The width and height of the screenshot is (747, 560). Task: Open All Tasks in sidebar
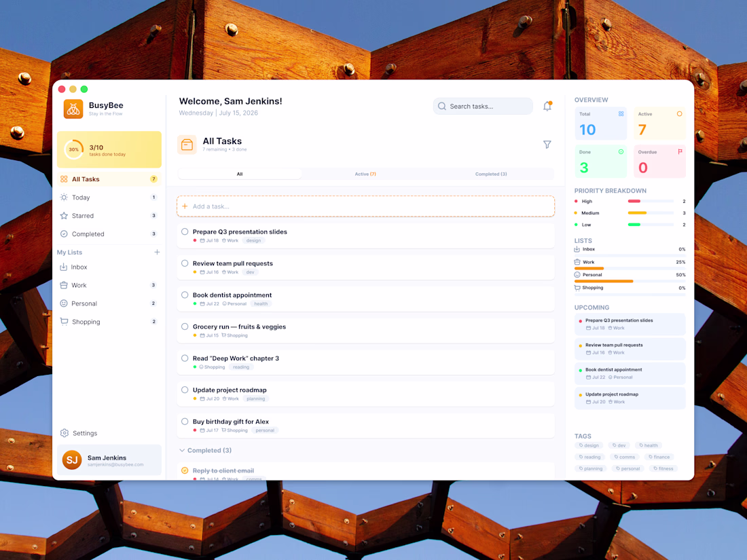pyautogui.click(x=109, y=179)
